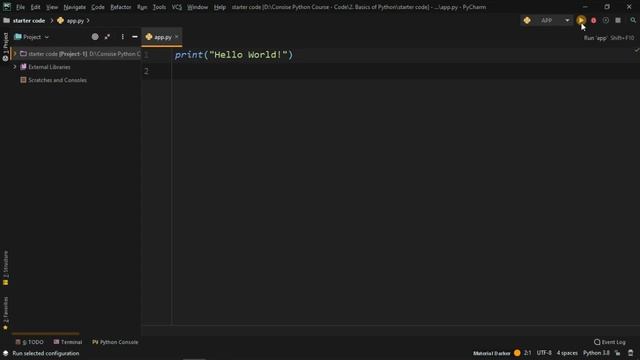The width and height of the screenshot is (640, 360).
Task: Toggle tool window buttons icon in status bar corner
Action: coord(5,353)
